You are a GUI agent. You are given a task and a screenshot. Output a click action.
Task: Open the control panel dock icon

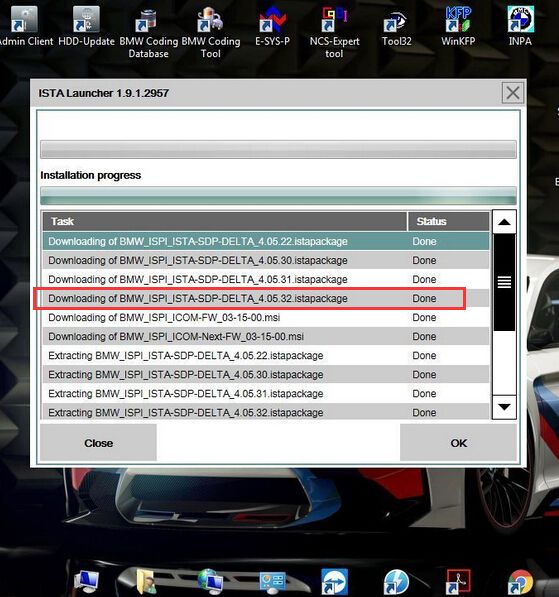coord(272,582)
